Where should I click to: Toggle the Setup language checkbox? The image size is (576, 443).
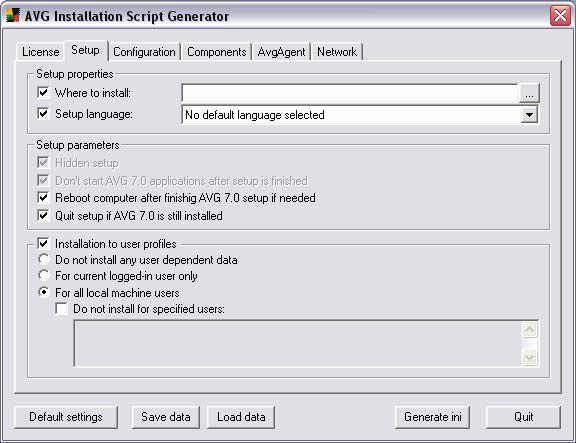pos(43,114)
